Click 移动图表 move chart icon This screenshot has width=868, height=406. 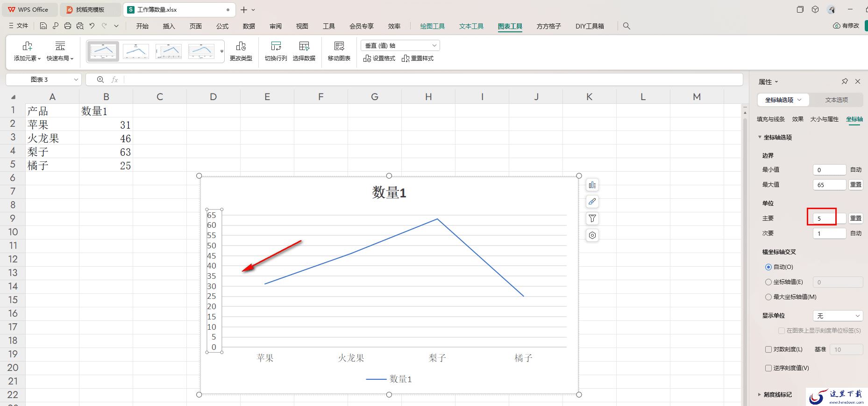tap(339, 46)
